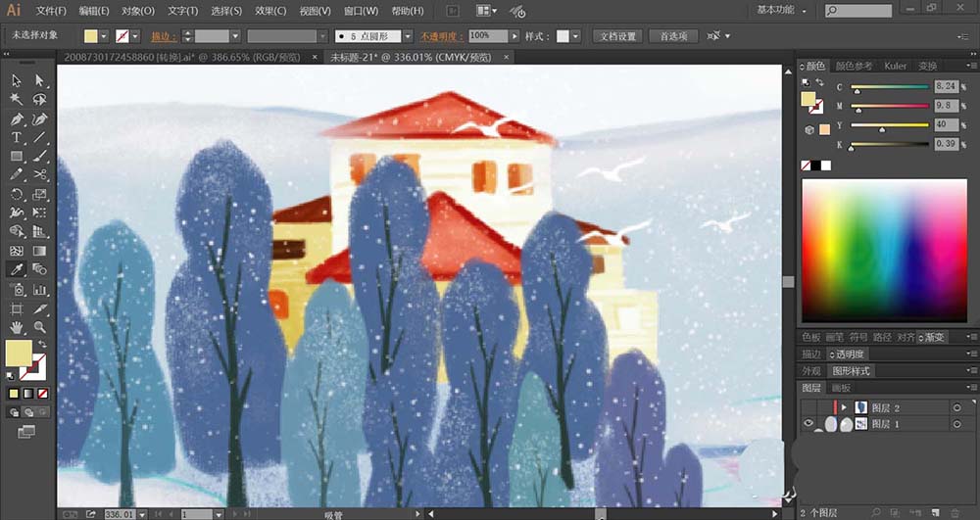
Task: Click the black swatch in color panel
Action: (815, 165)
